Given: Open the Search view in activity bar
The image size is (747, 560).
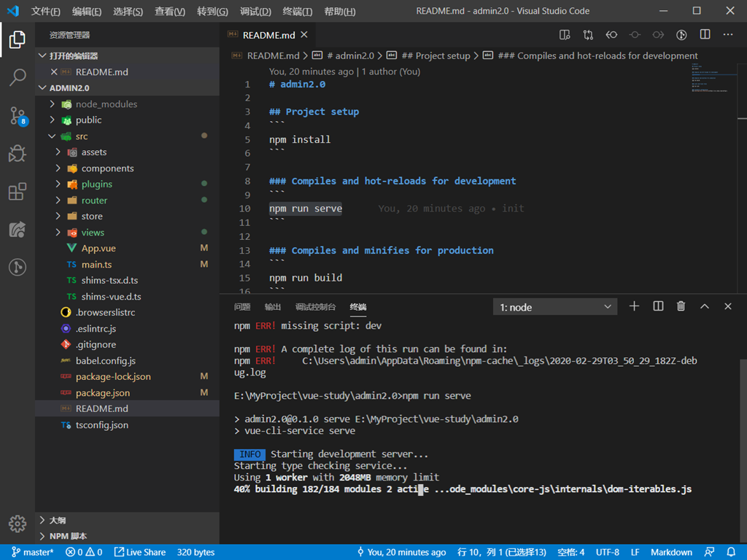Looking at the screenshot, I should [18, 77].
